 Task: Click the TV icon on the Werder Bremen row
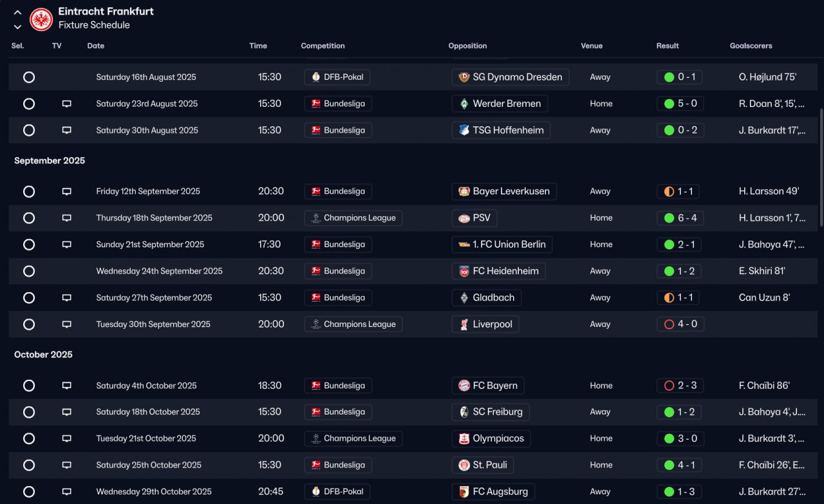pos(66,104)
